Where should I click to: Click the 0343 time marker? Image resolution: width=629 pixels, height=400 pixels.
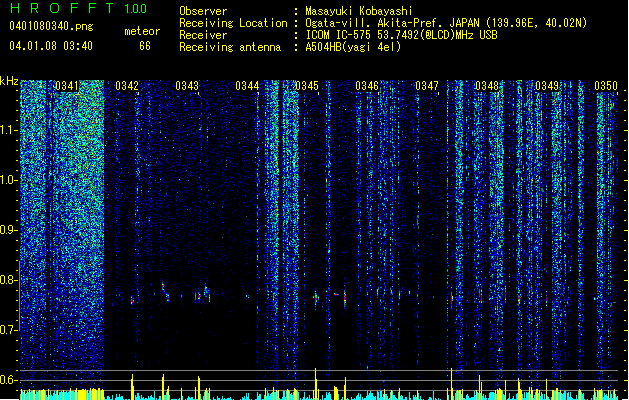pos(187,86)
